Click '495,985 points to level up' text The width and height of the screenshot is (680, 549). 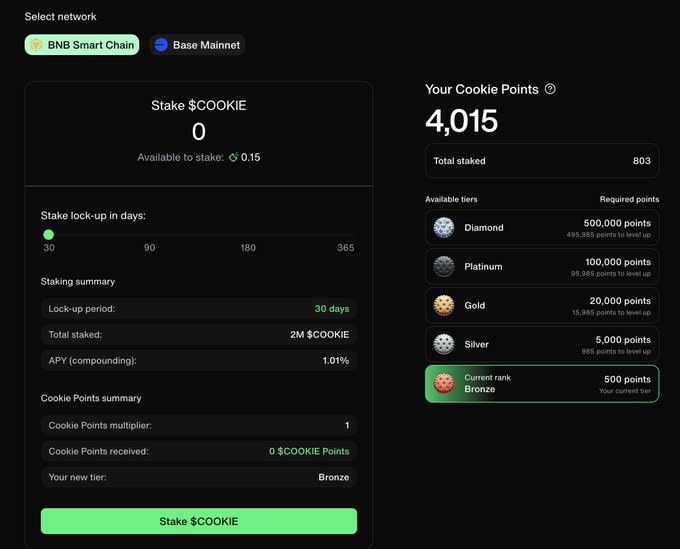(608, 235)
